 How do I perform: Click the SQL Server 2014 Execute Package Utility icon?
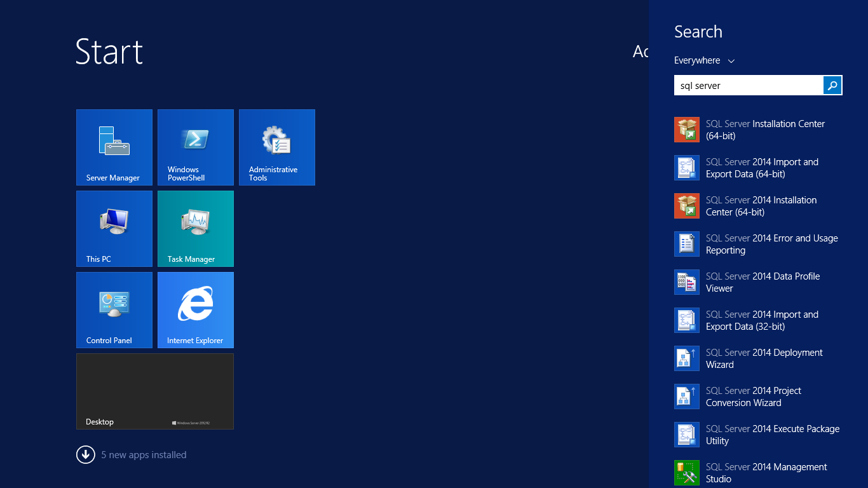point(687,435)
